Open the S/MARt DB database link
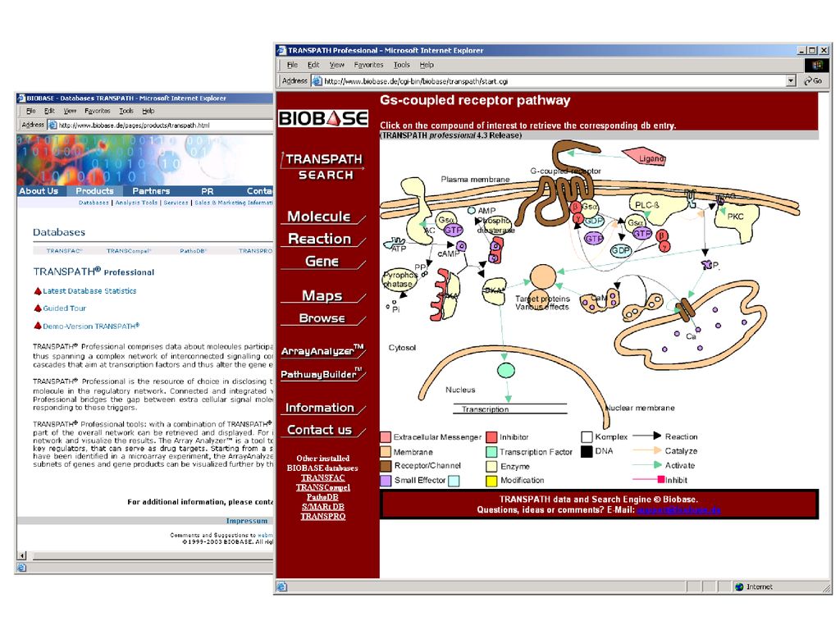Viewport: 840px width, 630px height. click(322, 507)
